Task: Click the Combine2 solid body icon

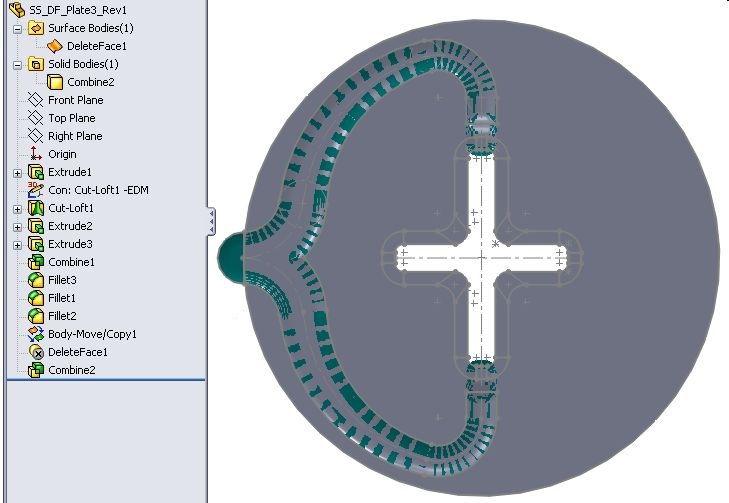Action: coord(54,82)
